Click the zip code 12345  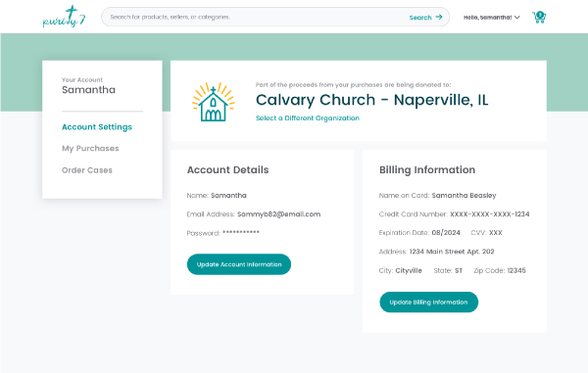pyautogui.click(x=516, y=270)
